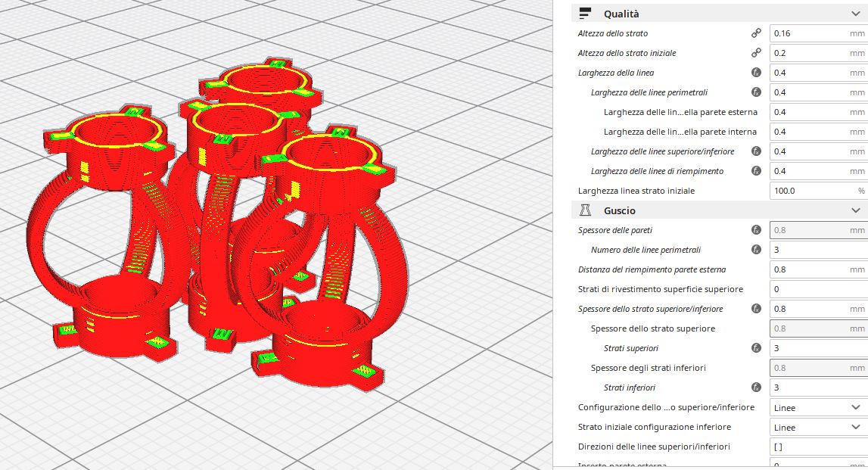Edit Altezza dello strato iniziale value 0.2

(x=819, y=53)
